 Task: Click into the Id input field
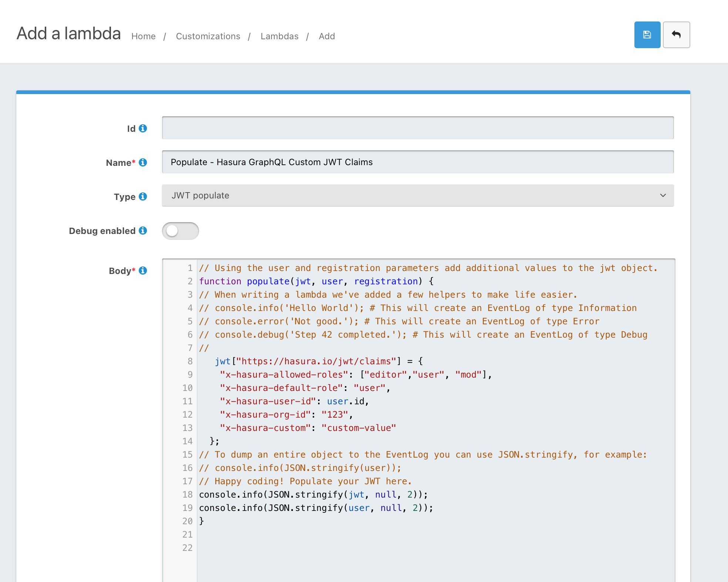coord(418,128)
